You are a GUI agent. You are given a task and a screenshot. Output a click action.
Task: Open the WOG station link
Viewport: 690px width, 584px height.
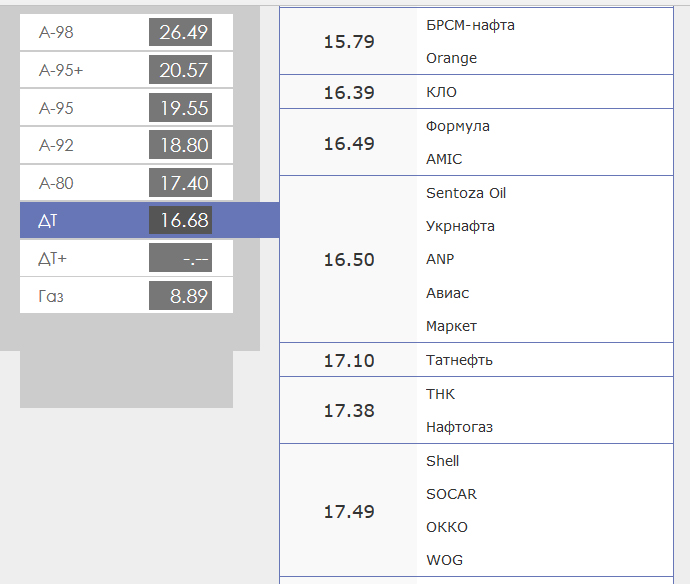[444, 560]
